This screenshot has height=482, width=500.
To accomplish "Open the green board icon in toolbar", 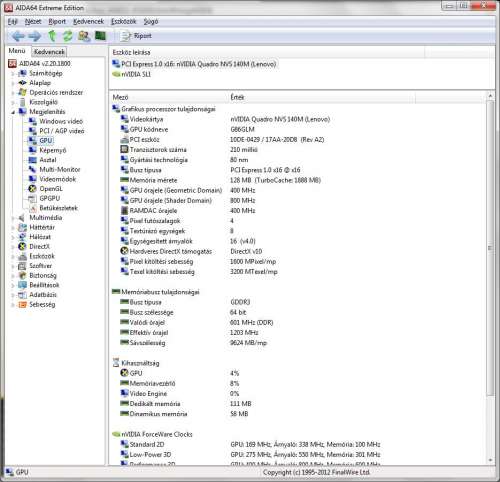I will click(100, 35).
